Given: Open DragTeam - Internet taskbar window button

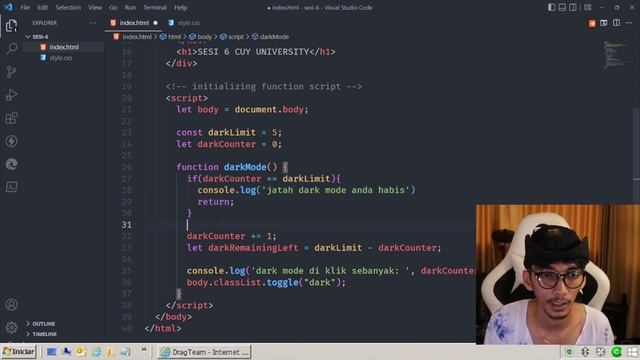Looking at the screenshot, I should coord(204,352).
